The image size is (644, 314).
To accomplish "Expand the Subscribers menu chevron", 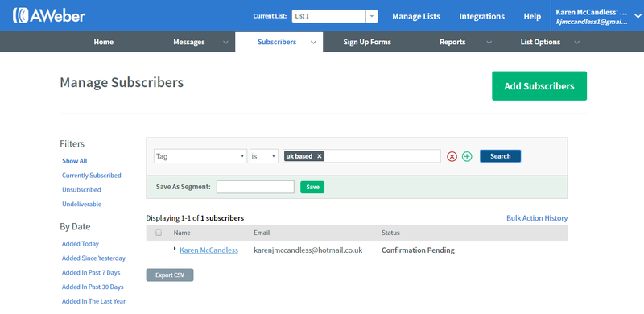I will [313, 43].
